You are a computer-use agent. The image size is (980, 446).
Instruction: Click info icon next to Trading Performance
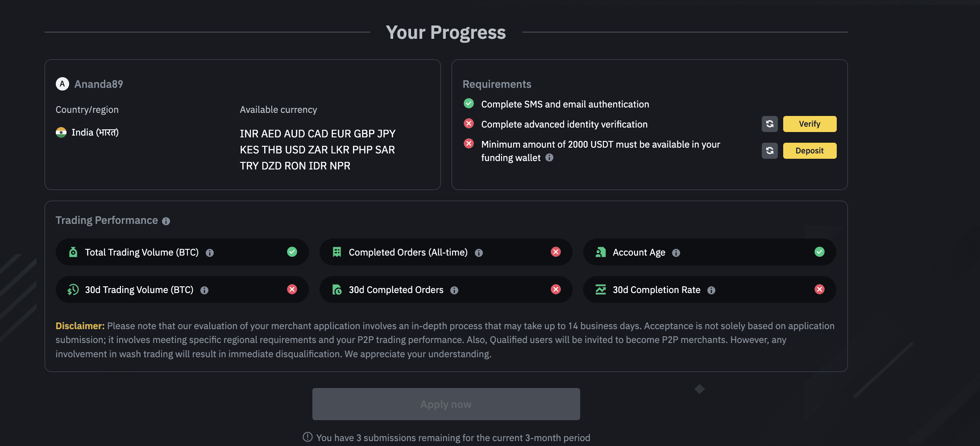click(166, 221)
